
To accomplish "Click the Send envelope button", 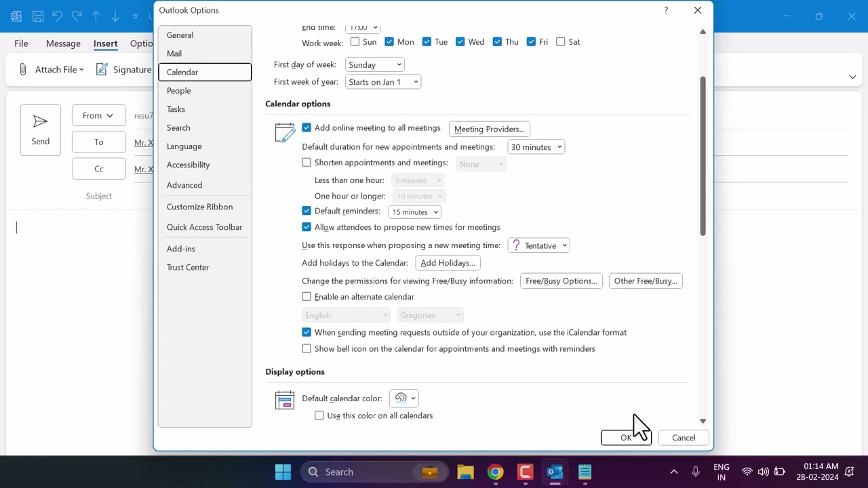I will click(x=41, y=130).
